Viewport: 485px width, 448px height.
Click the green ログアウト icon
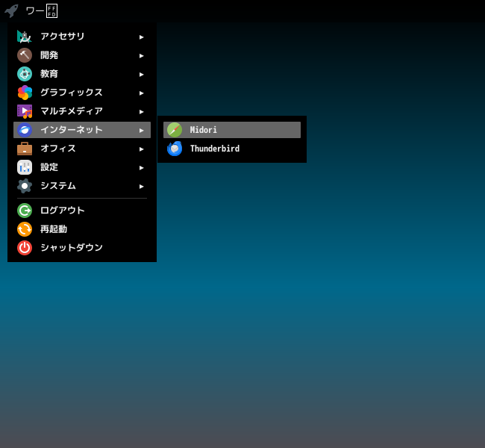tap(25, 211)
